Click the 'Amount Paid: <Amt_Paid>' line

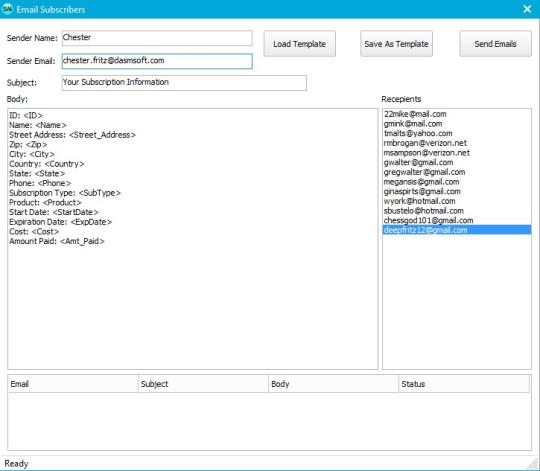point(57,241)
